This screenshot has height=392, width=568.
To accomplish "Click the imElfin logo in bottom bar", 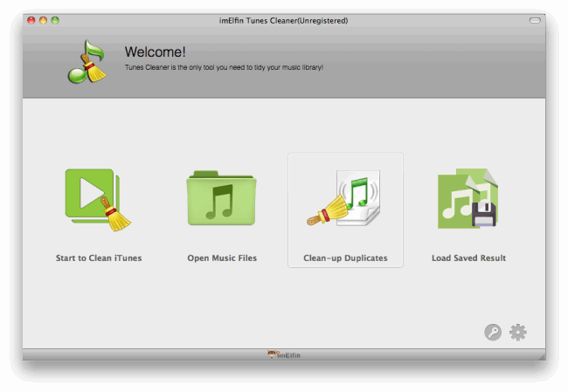I will tap(284, 354).
